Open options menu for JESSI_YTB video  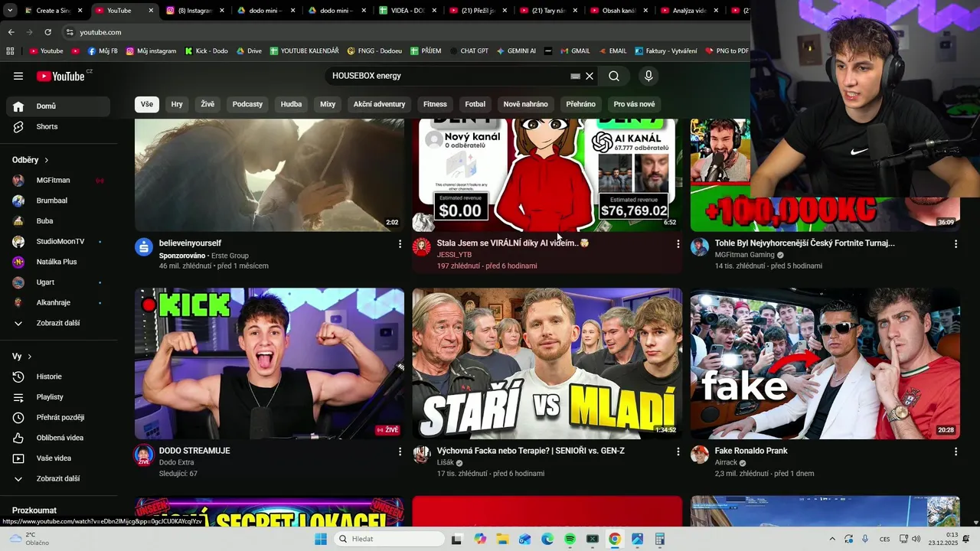click(x=678, y=243)
